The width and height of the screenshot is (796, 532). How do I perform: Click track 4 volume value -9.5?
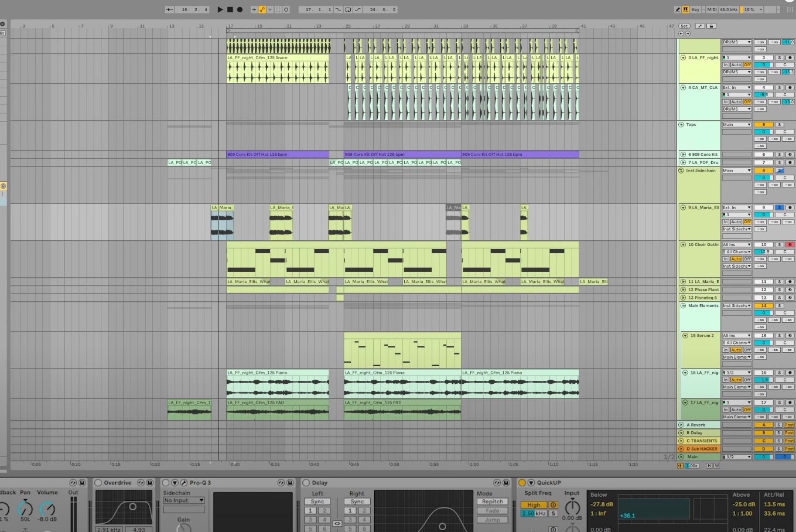764,95
